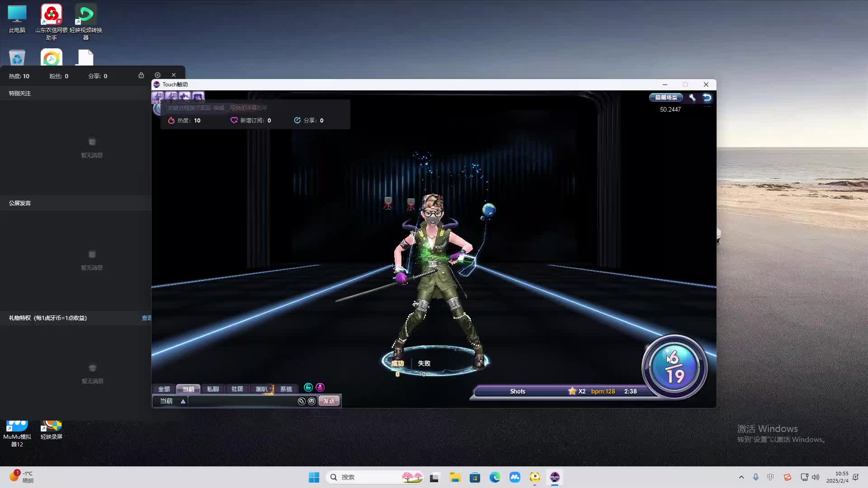The image size is (868, 488).
Task: Click the circular 6/19 progress orb
Action: coord(674,367)
